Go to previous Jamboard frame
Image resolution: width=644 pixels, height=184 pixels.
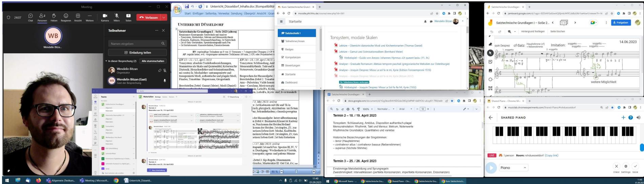click(x=553, y=23)
